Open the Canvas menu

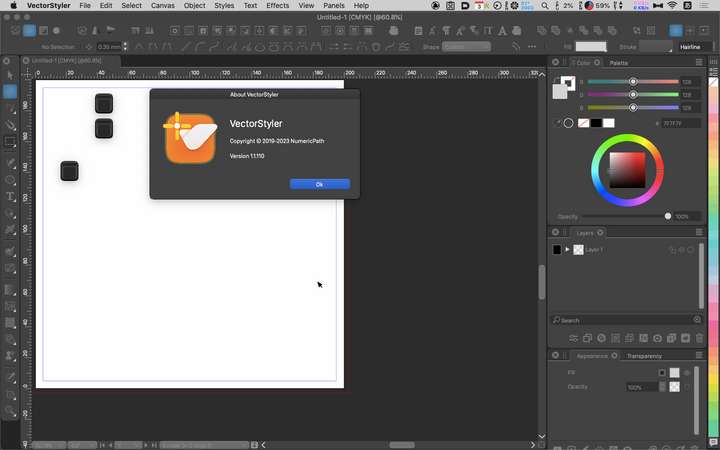[x=163, y=6]
